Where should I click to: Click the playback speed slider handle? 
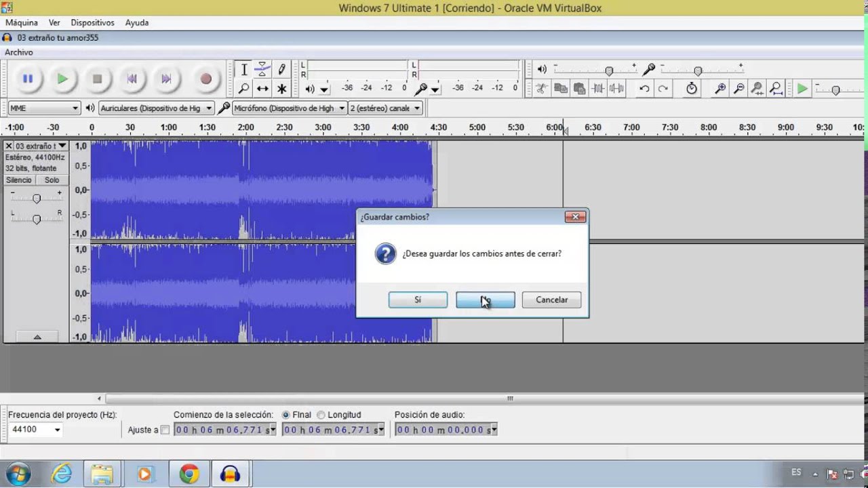click(835, 90)
